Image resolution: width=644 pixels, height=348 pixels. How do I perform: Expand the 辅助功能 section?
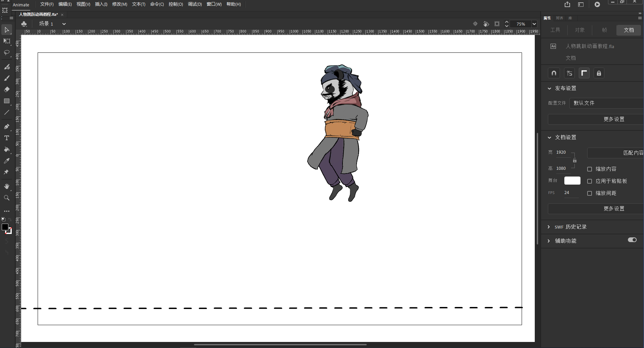(x=549, y=241)
